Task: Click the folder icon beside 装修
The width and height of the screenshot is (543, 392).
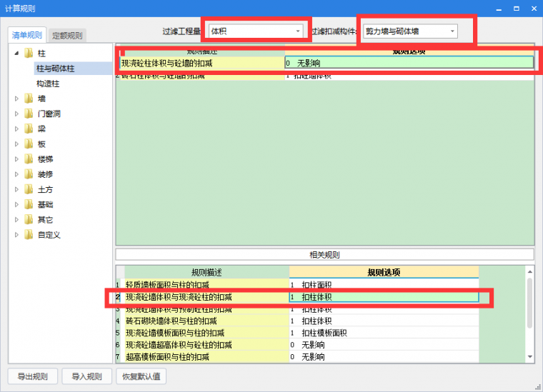Action: click(x=29, y=174)
